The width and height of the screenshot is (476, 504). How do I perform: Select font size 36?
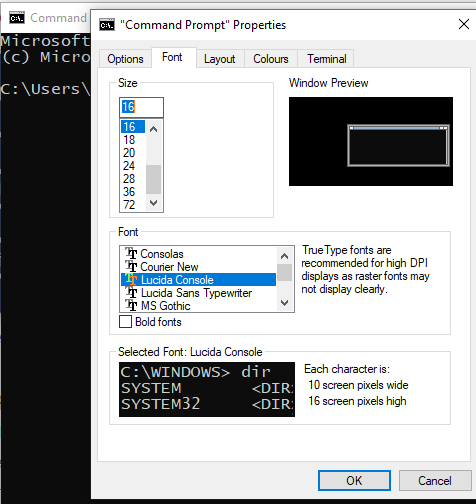[x=133, y=192]
